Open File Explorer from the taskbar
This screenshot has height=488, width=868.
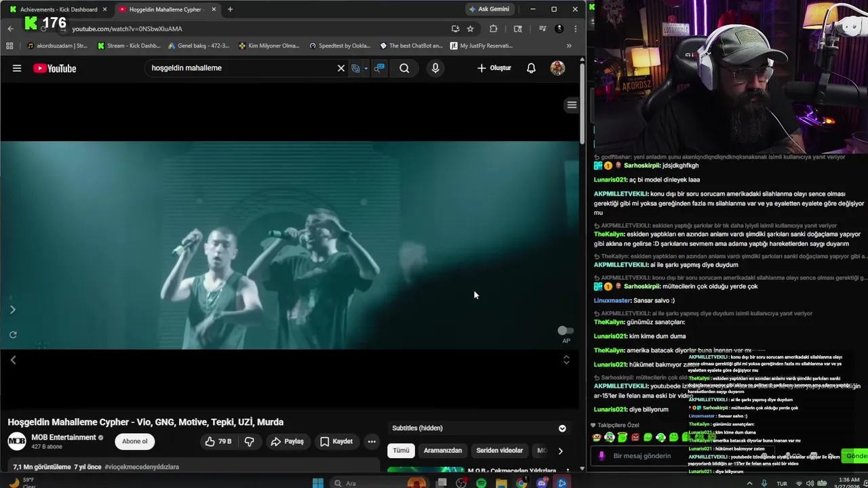(x=501, y=483)
